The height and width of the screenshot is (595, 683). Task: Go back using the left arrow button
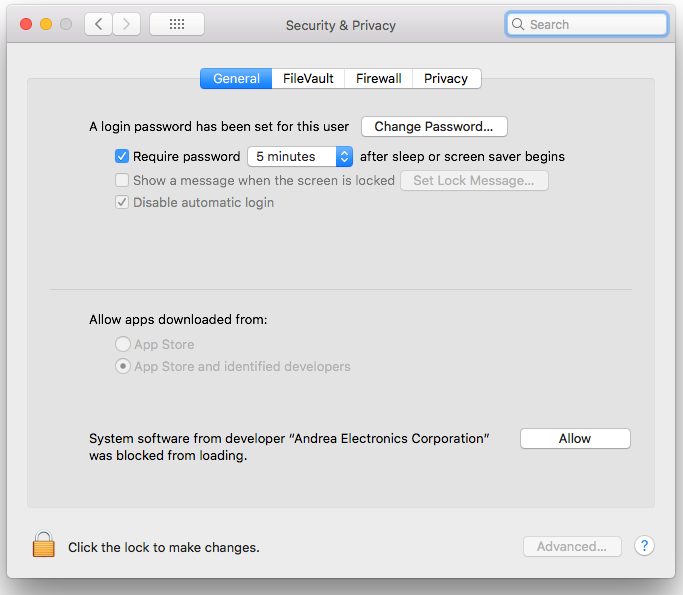click(98, 24)
